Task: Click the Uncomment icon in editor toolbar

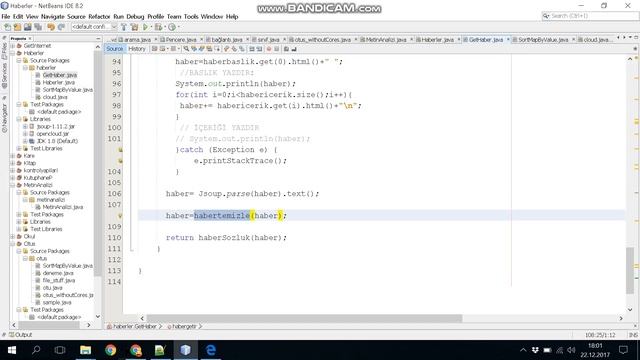Action: pyautogui.click(x=293, y=49)
